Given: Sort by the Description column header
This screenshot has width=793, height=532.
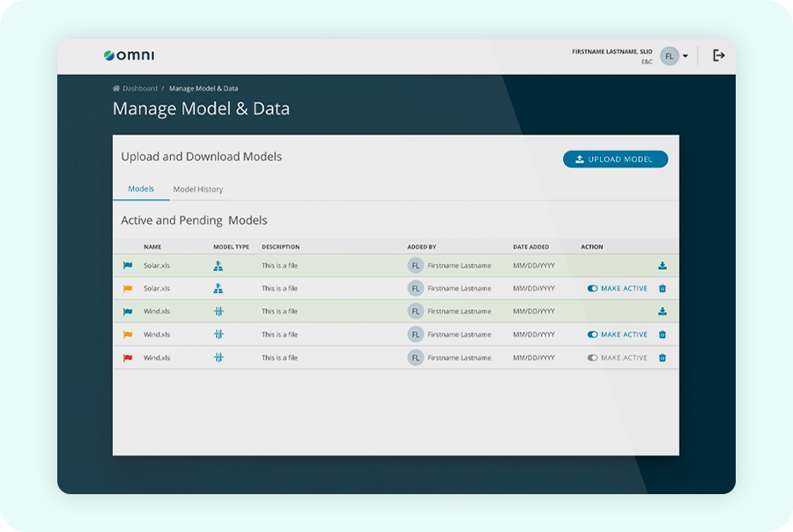Looking at the screenshot, I should pos(281,247).
